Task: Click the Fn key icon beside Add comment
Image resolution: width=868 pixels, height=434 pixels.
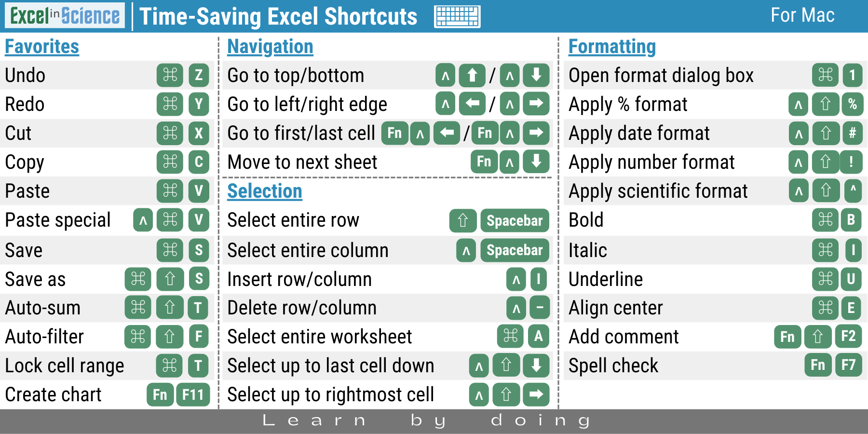Action: click(787, 337)
